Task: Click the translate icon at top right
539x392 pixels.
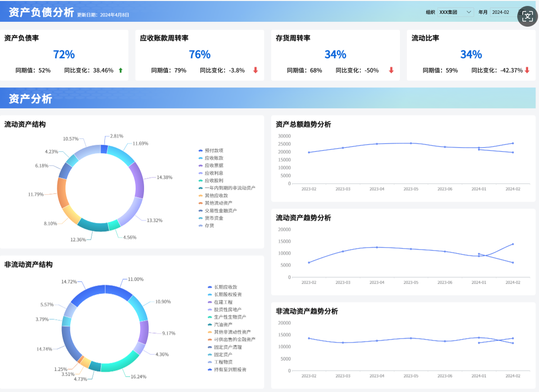Action: coord(527,16)
